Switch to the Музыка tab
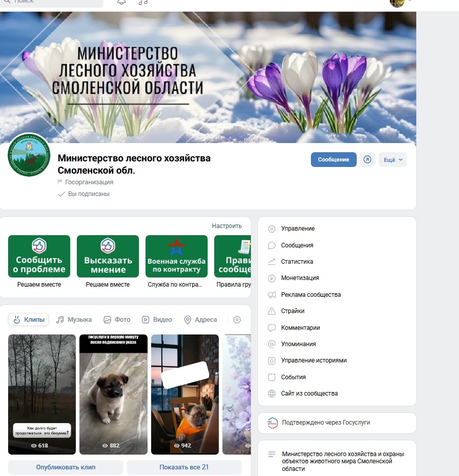 click(74, 320)
